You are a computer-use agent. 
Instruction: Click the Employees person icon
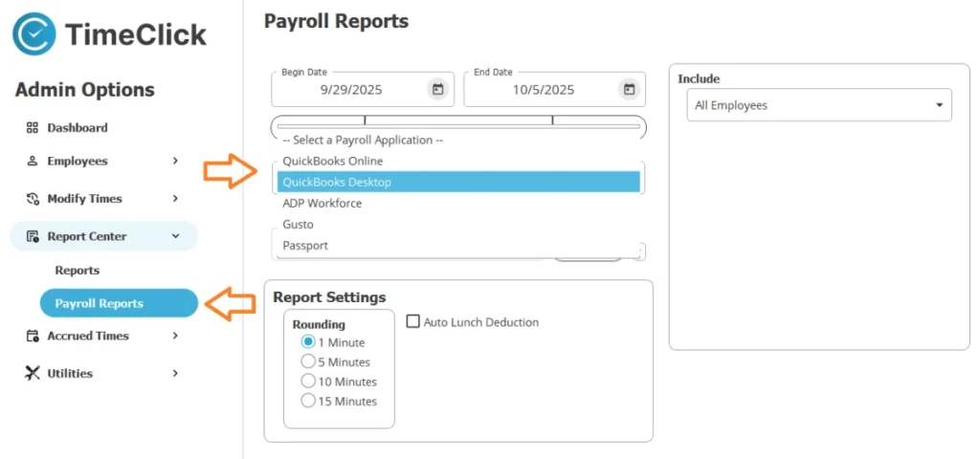coord(32,162)
